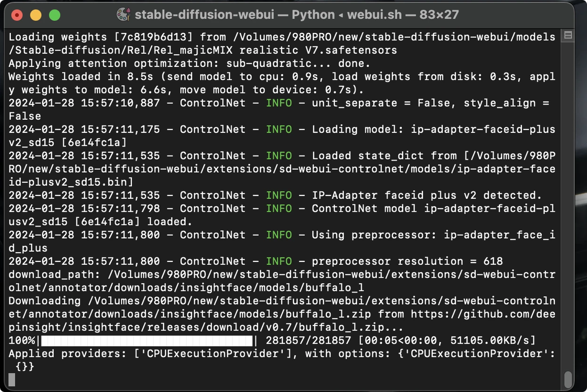The width and height of the screenshot is (587, 392).
Task: Click the Rel_majicMIX realistic V7.safetensors filename
Action: [275, 50]
